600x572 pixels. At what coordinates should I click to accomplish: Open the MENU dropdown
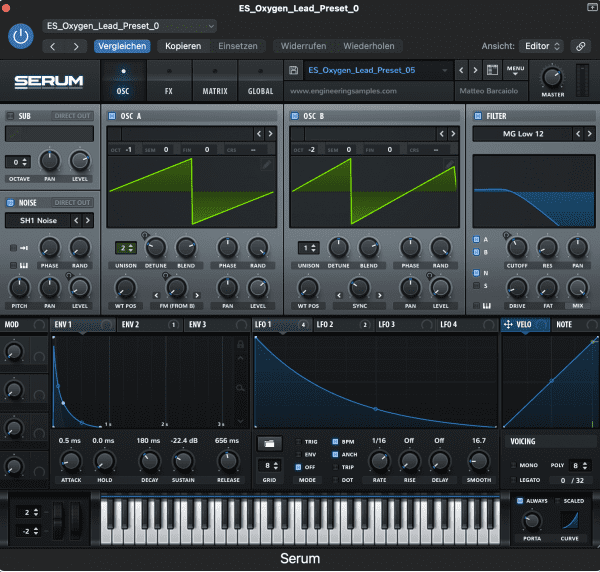[515, 70]
